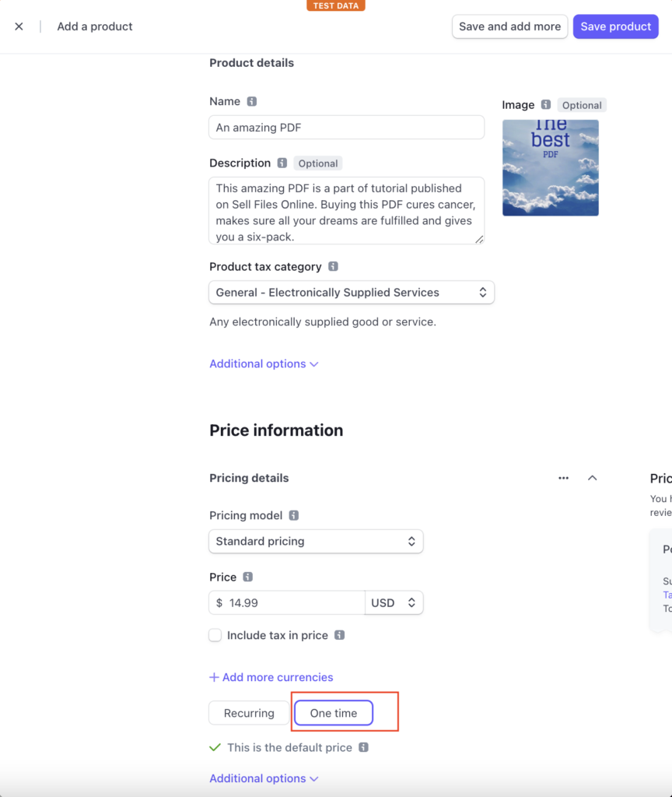Open the Product tax category dropdown
Viewport: 672px width, 797px height.
352,293
